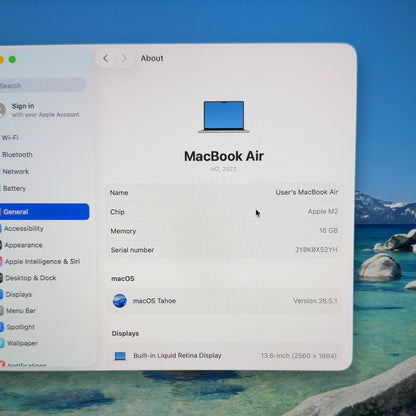Click the serial number value
Viewport: 416px width, 416px height.
pyautogui.click(x=316, y=250)
